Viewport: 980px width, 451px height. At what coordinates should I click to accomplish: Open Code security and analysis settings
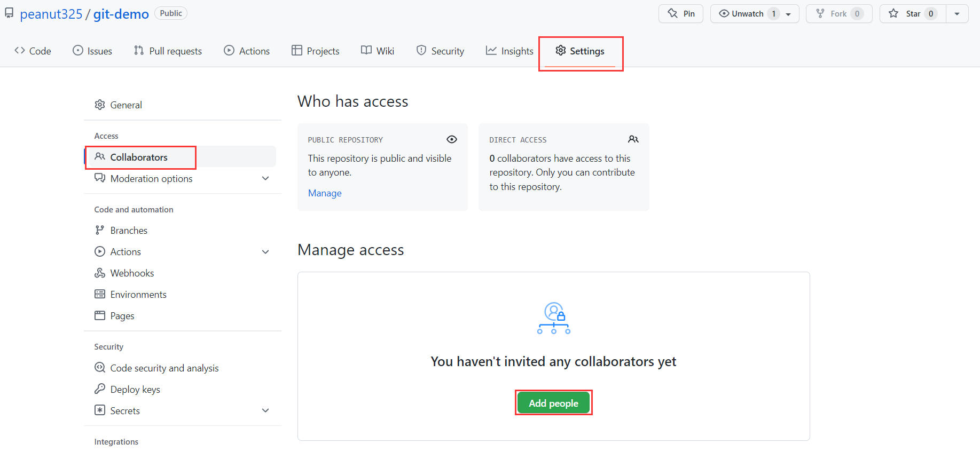pos(180,368)
